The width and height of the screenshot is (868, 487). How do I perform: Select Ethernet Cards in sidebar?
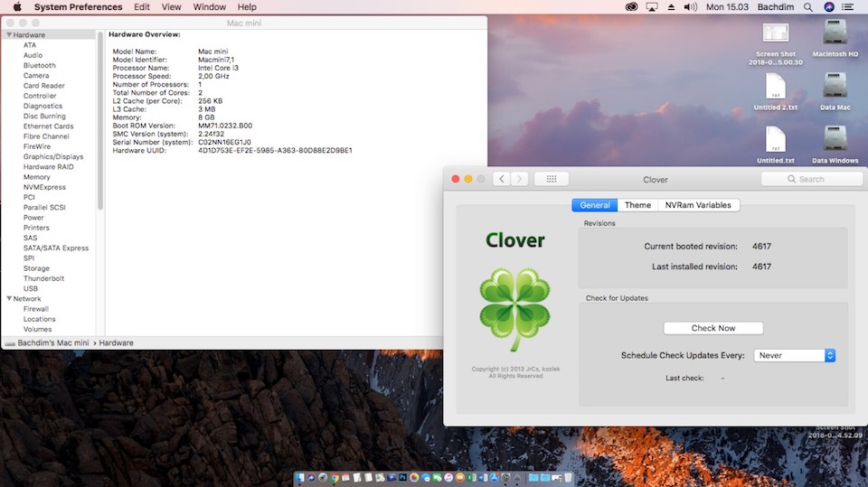click(48, 126)
